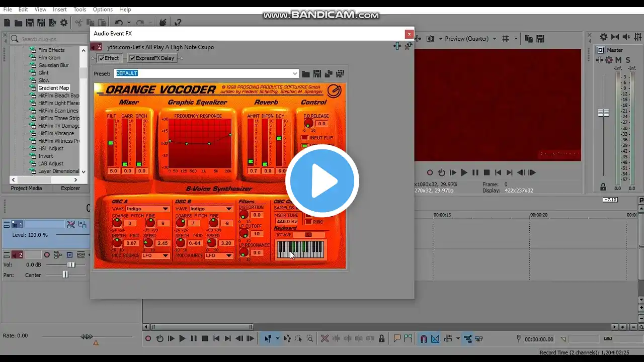Toggle the Effect plug-in checkbox
The width and height of the screenshot is (644, 362).
click(102, 58)
